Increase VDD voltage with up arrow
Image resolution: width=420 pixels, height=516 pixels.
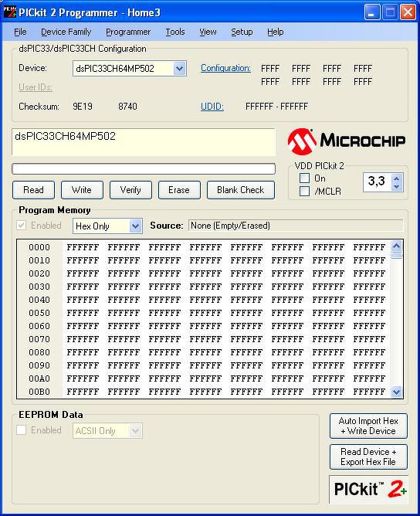[x=396, y=178]
